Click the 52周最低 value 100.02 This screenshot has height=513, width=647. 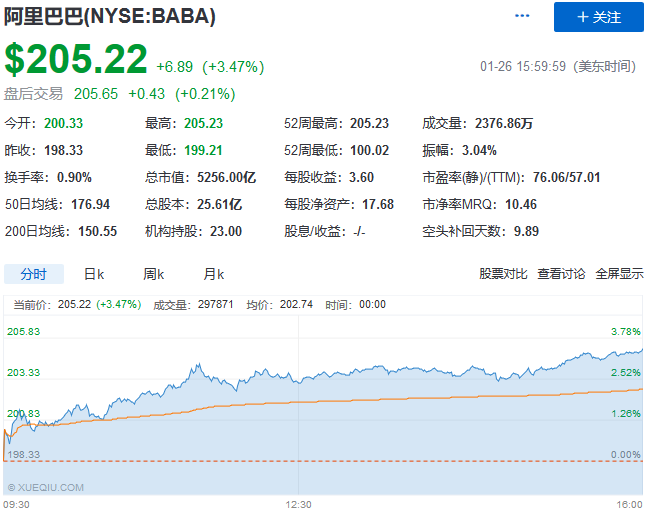(370, 150)
